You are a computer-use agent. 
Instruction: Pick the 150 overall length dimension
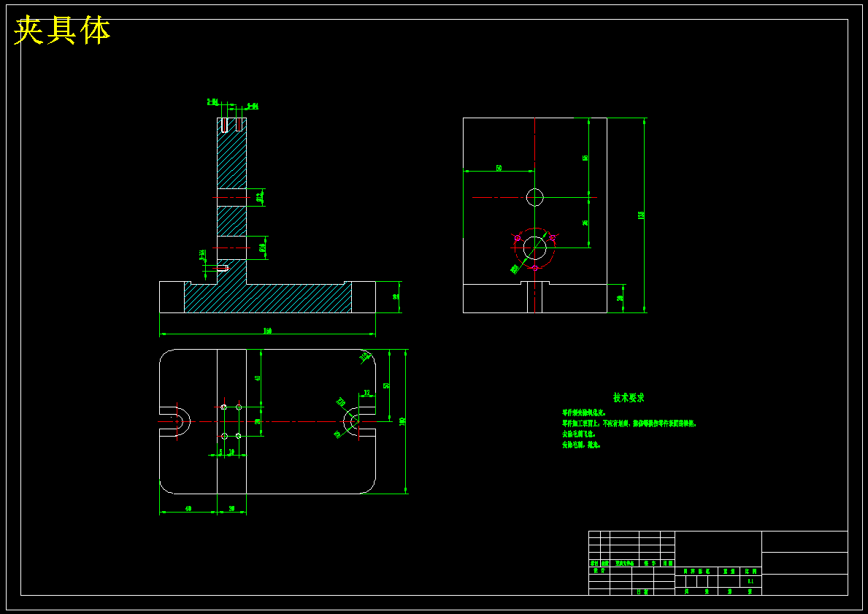coord(268,331)
